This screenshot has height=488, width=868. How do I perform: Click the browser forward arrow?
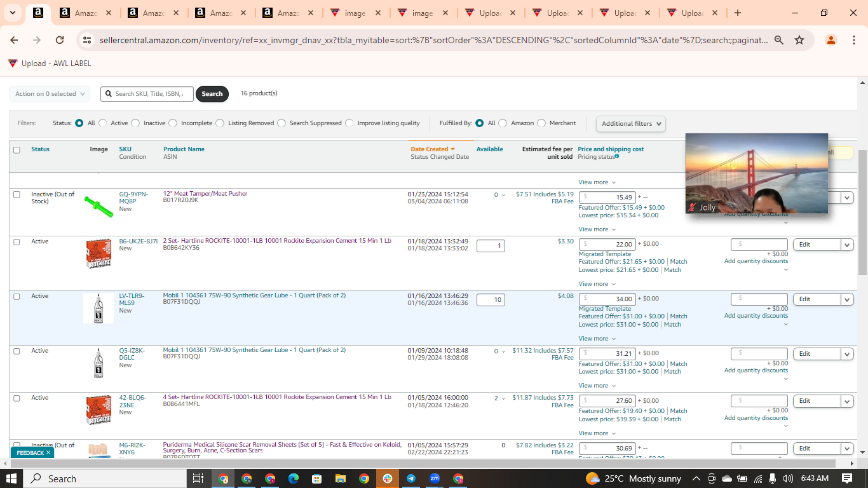click(x=37, y=40)
